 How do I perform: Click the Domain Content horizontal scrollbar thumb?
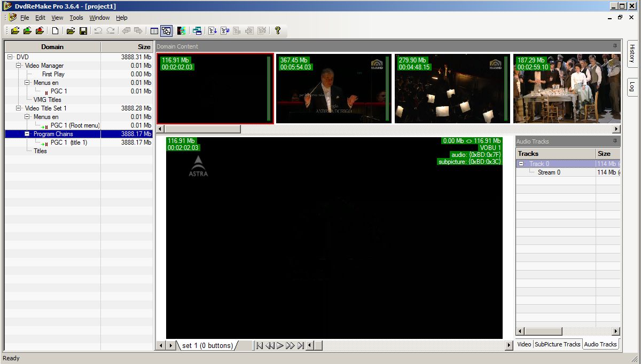tap(202, 129)
